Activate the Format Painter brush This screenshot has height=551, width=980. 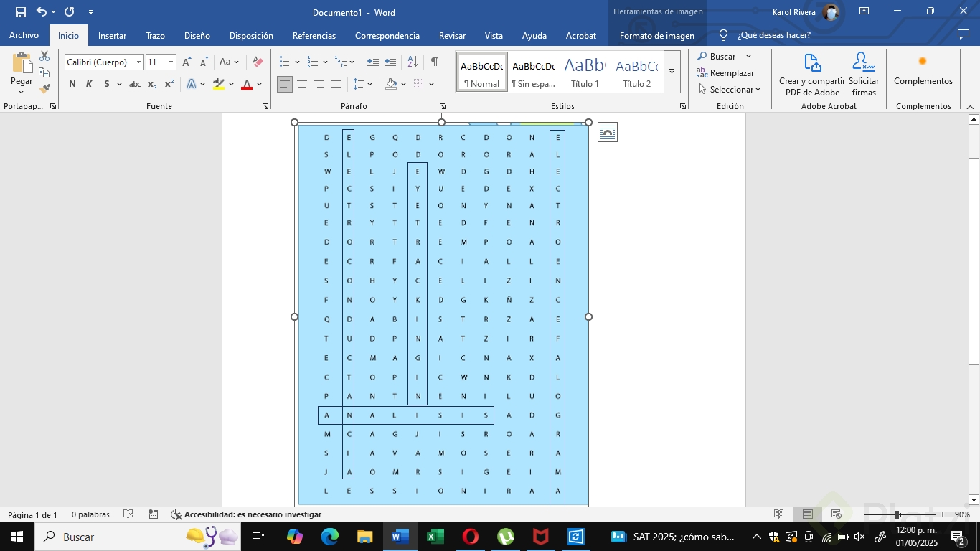[x=44, y=89]
